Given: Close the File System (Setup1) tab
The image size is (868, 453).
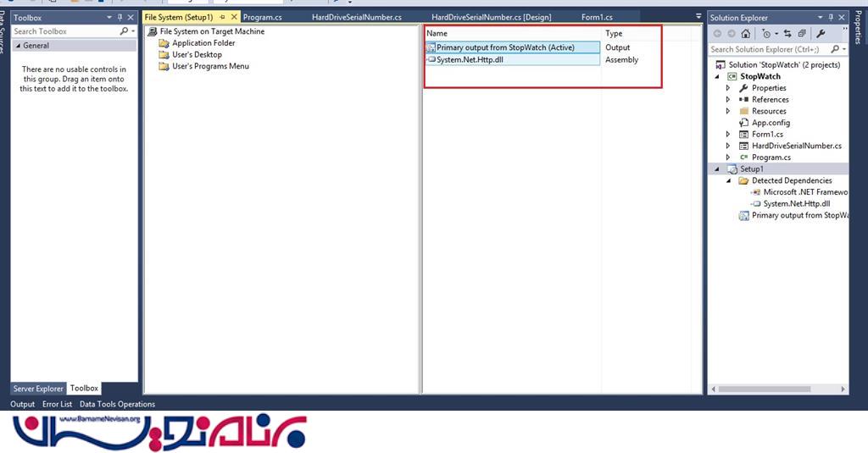Looking at the screenshot, I should [x=234, y=17].
